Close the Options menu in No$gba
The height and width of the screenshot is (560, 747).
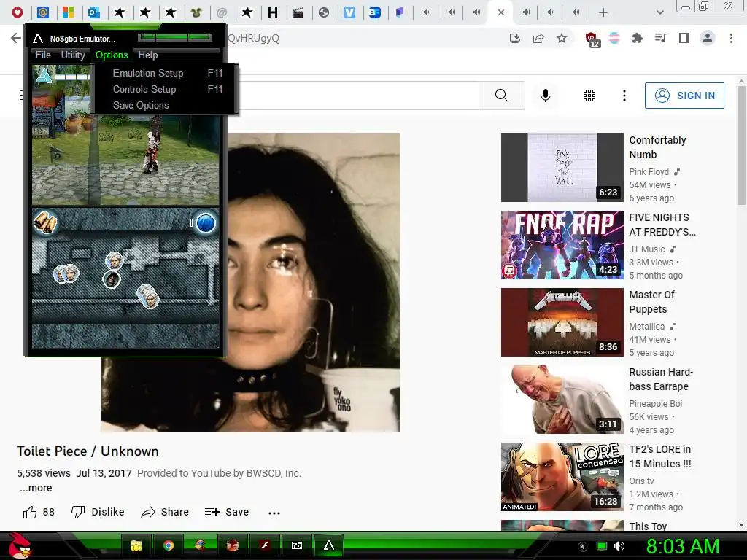pos(112,55)
